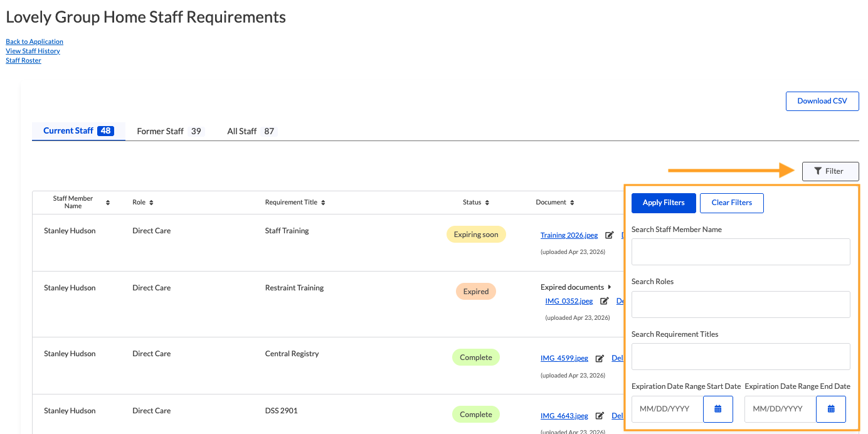This screenshot has height=434, width=868.
Task: Open IMG 4599.jpeg document link
Action: pos(564,358)
